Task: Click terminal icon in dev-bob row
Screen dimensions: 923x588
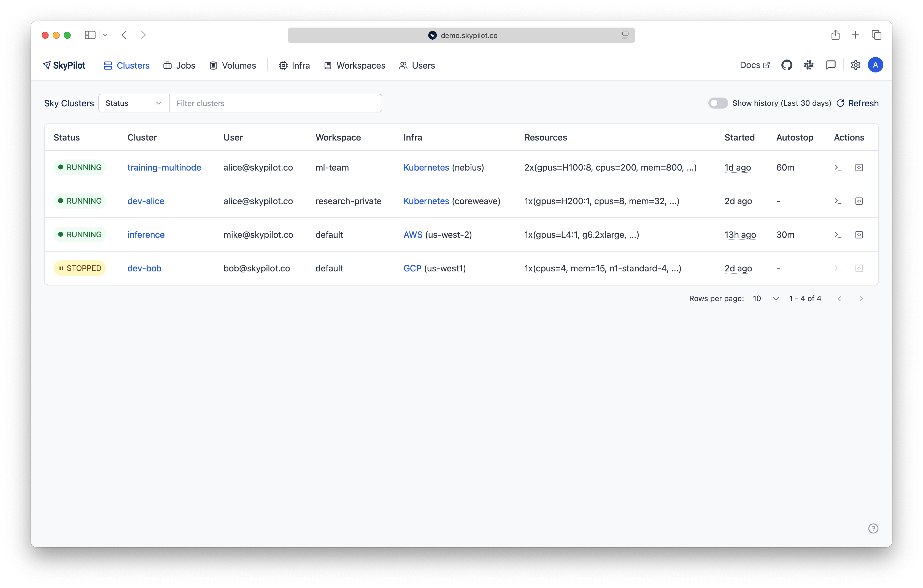Action: click(838, 268)
